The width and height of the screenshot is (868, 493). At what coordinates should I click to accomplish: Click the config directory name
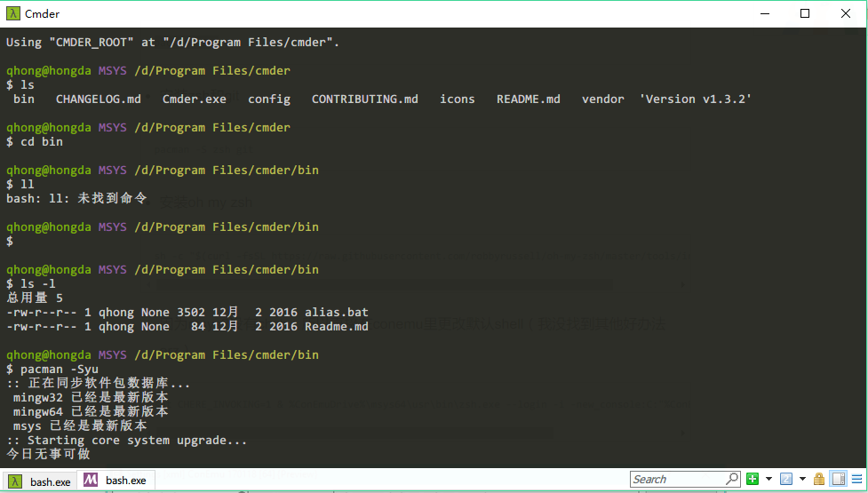pos(269,99)
